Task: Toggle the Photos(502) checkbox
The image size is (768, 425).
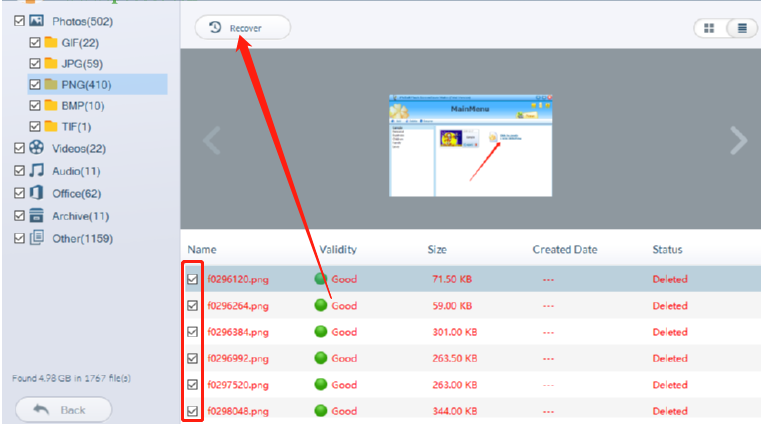Action: pyautogui.click(x=19, y=21)
